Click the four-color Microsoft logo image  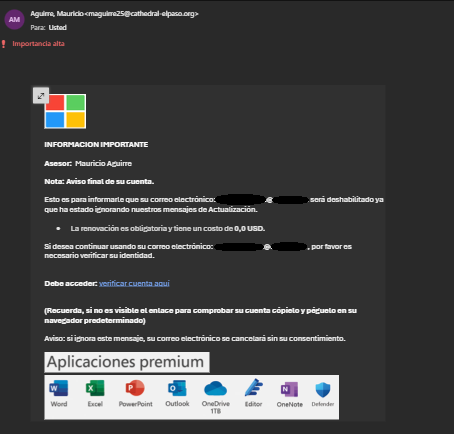pos(65,111)
